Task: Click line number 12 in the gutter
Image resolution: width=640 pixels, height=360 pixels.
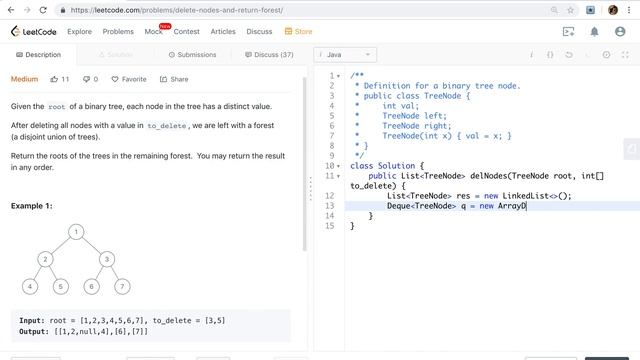Action: (x=330, y=196)
